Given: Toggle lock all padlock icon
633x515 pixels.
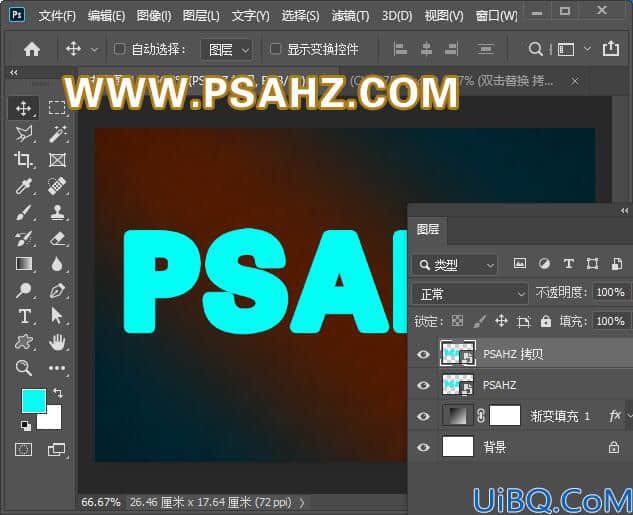Looking at the screenshot, I should 546,321.
